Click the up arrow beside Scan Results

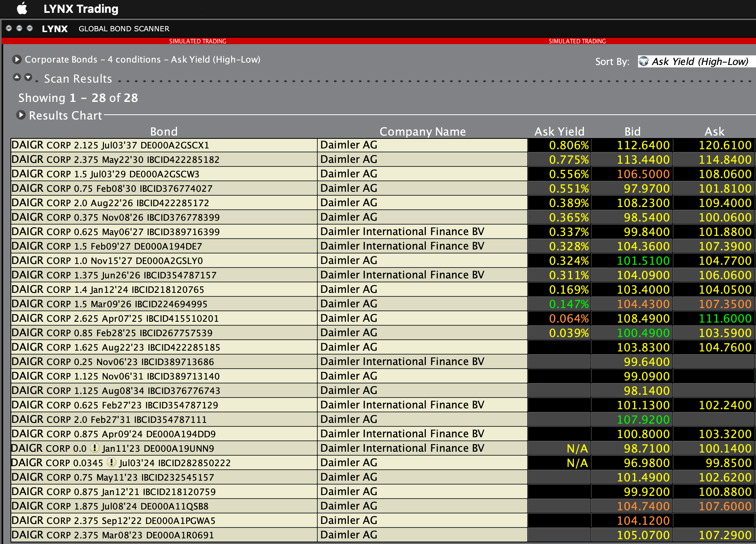click(x=17, y=77)
